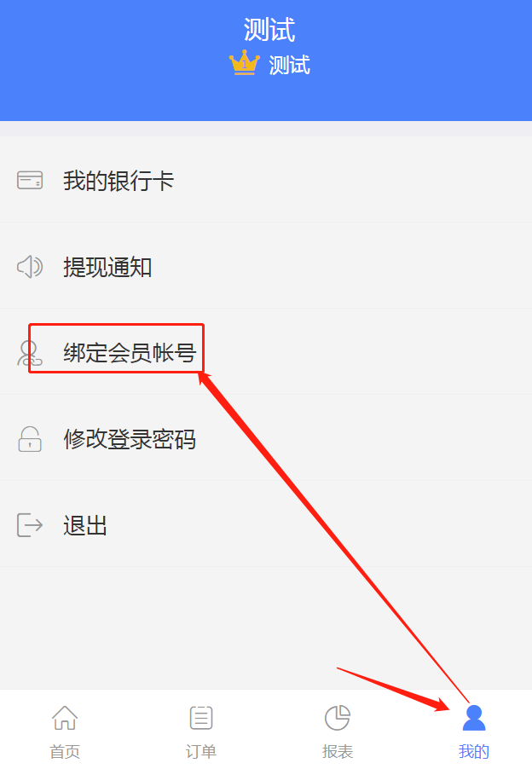
Task: Click the padlock password icon
Action: tap(30, 439)
